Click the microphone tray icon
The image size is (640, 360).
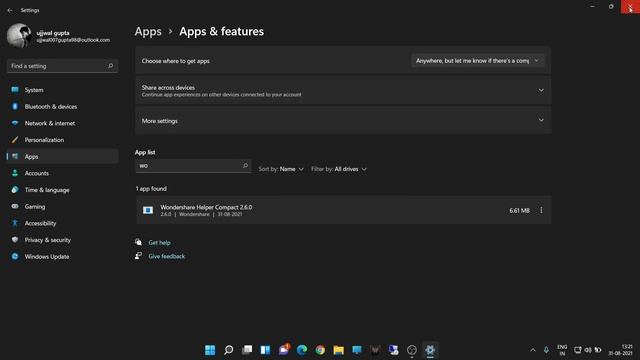[546, 350]
